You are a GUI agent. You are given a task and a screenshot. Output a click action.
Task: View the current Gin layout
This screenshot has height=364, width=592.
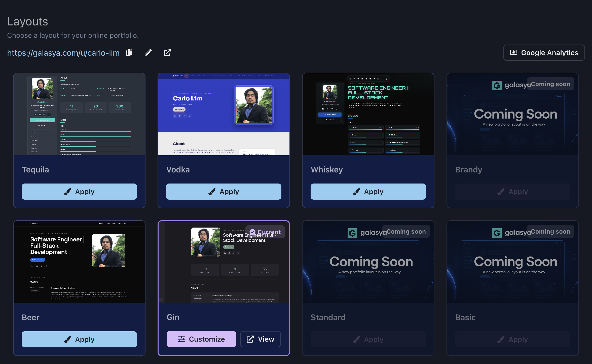click(x=261, y=339)
